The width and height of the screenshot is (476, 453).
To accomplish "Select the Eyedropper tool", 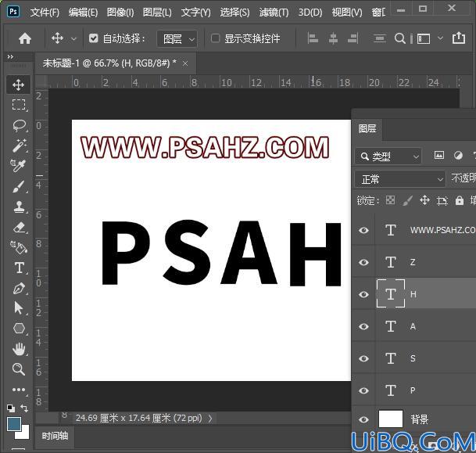I will point(18,166).
